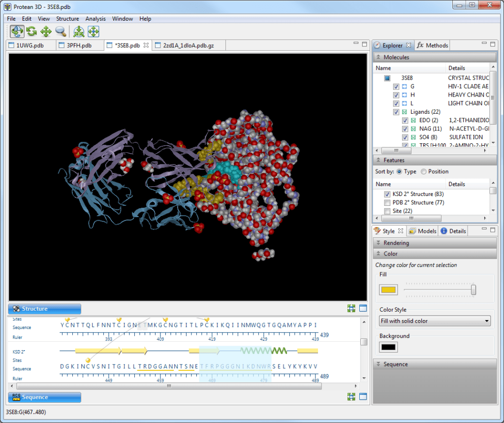This screenshot has height=423, width=504.
Task: Select the pan move arrows tool
Action: click(x=46, y=32)
